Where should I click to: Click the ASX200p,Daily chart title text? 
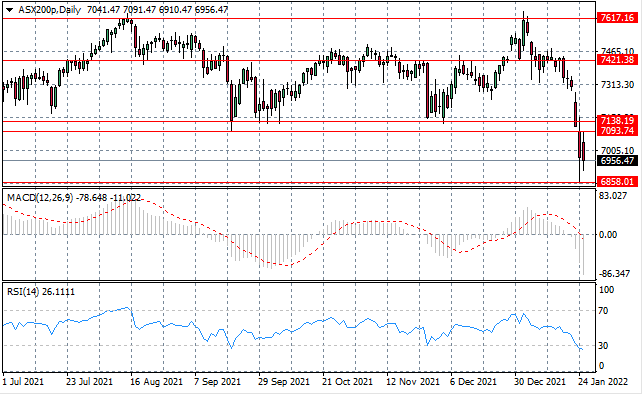[50, 10]
